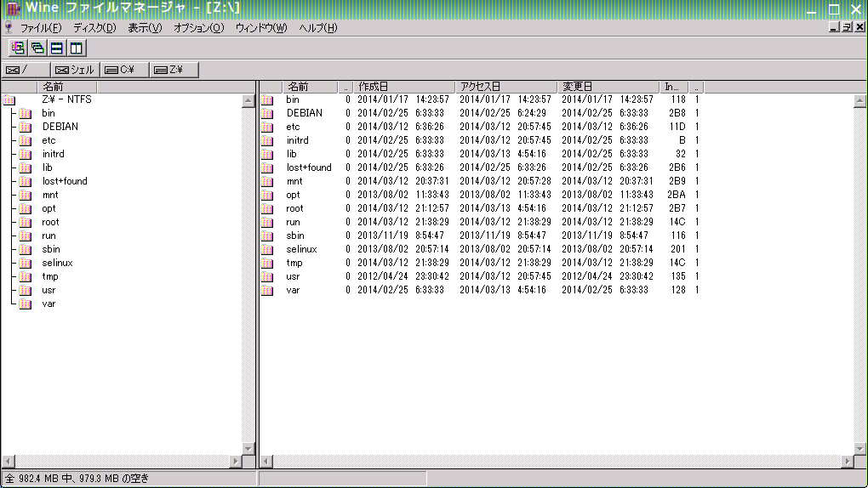Select the / root drive button

26,70
